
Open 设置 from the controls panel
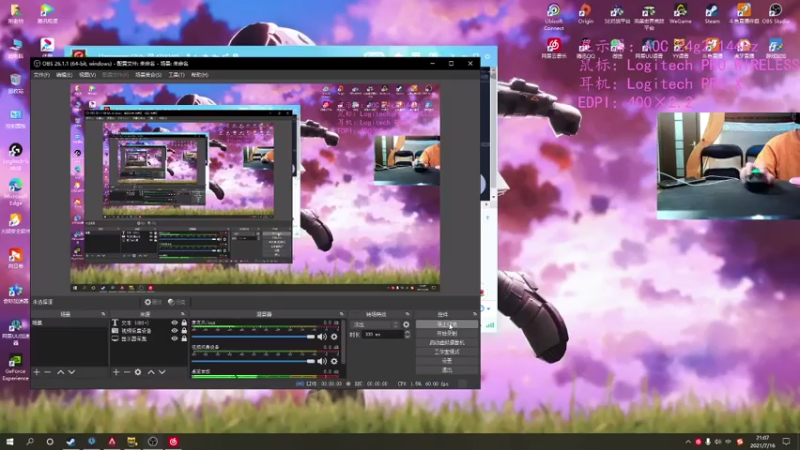(447, 361)
